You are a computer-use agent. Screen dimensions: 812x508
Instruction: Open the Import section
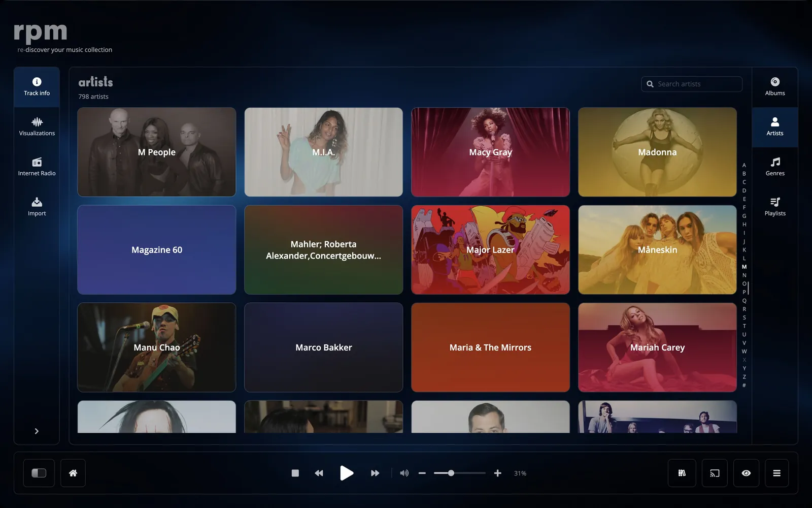(x=37, y=207)
